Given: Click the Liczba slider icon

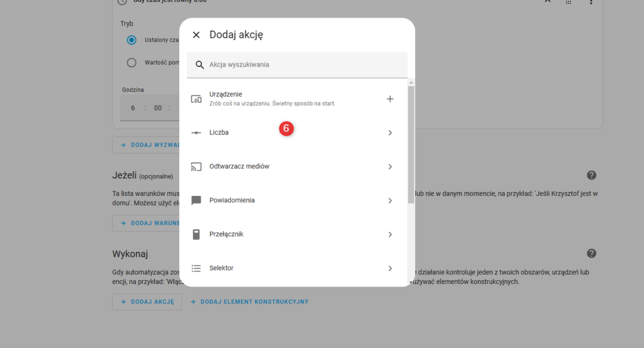Looking at the screenshot, I should 196,133.
